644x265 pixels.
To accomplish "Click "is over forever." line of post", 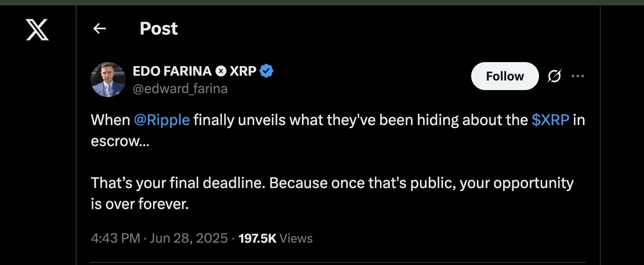I will (x=140, y=204).
